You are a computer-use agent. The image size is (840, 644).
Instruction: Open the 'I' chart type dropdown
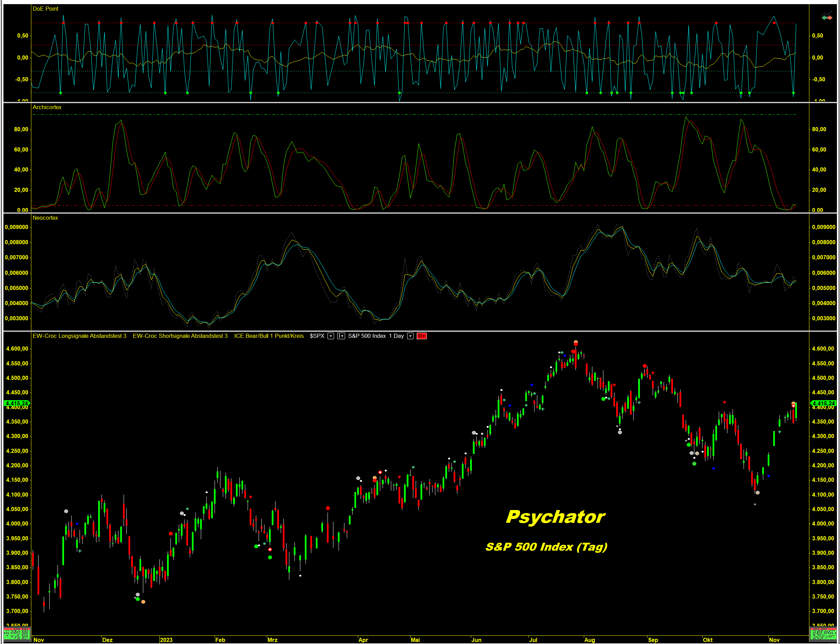[341, 336]
